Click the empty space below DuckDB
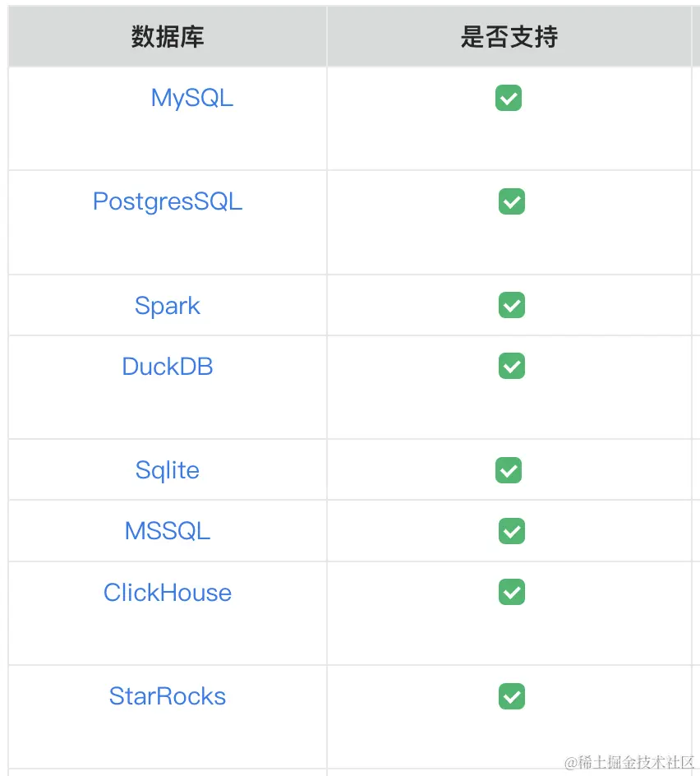The height and width of the screenshot is (776, 700). coord(168,409)
